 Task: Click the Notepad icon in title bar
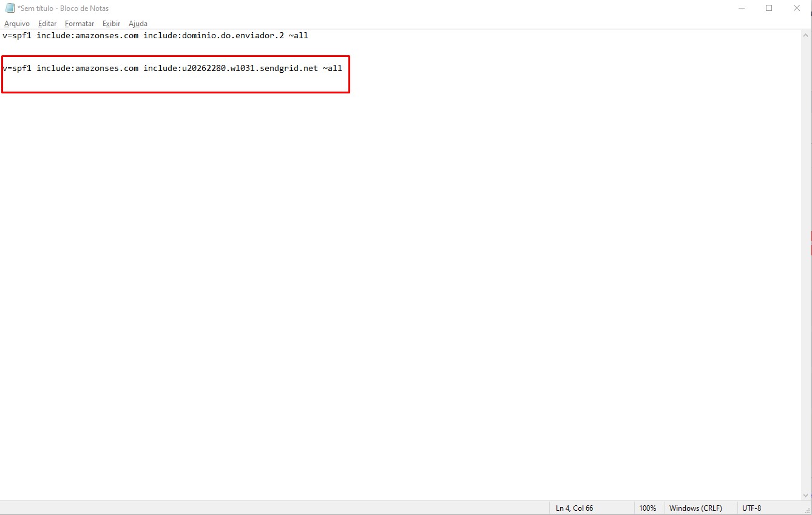[10, 8]
